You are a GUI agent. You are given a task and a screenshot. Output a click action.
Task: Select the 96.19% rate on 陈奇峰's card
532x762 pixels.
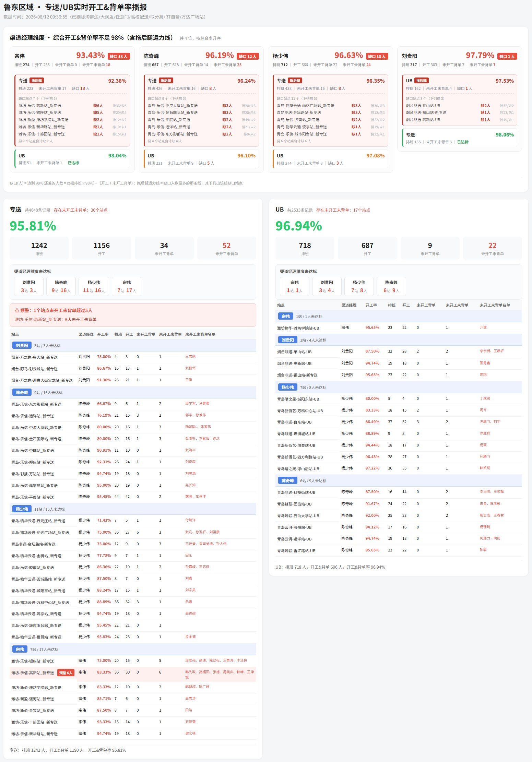pos(220,55)
